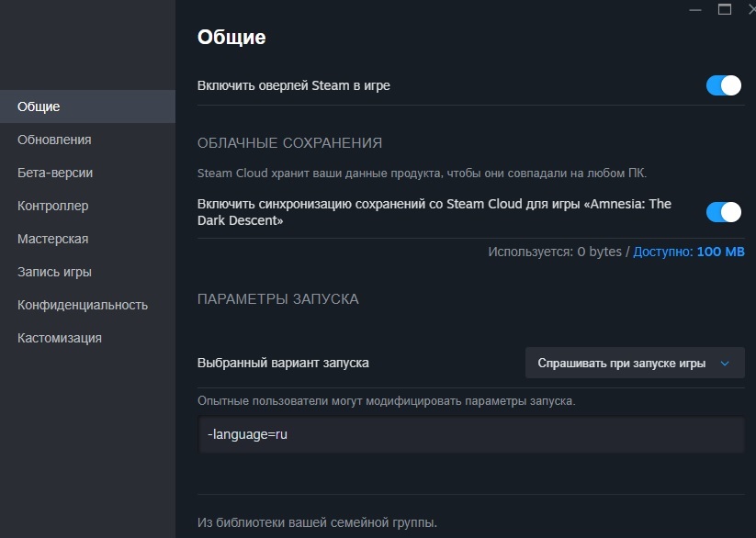Close the game properties window
This screenshot has height=538, width=756.
pos(750,8)
